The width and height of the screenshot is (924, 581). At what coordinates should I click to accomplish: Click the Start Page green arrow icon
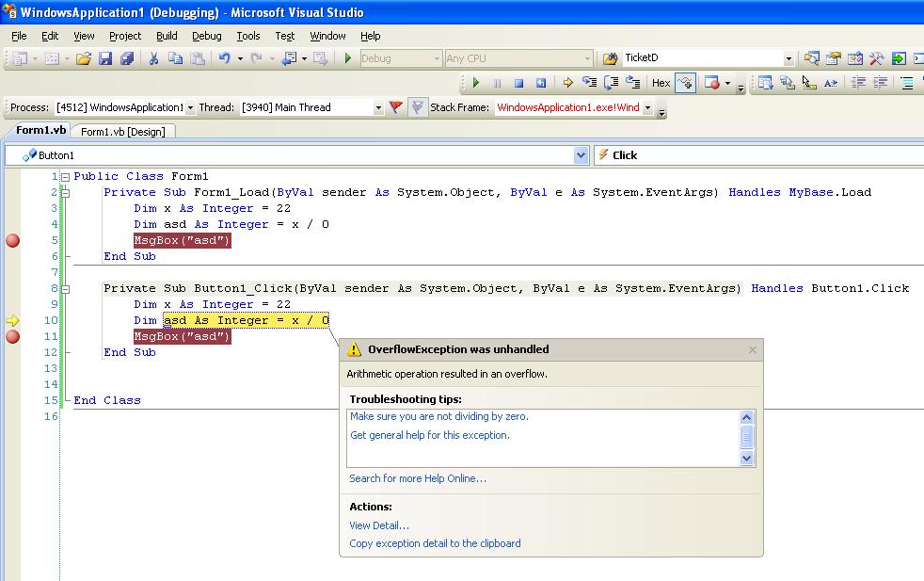point(898,58)
